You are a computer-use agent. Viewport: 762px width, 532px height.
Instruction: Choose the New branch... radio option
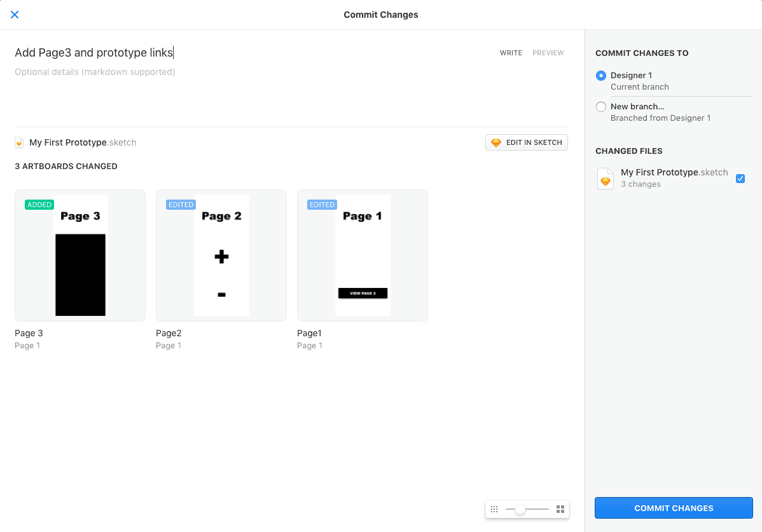(601, 106)
